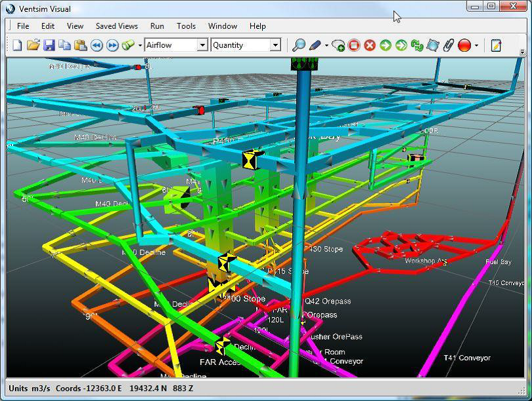Click the notepad edit icon
The height and width of the screenshot is (401, 532).
[x=496, y=45]
